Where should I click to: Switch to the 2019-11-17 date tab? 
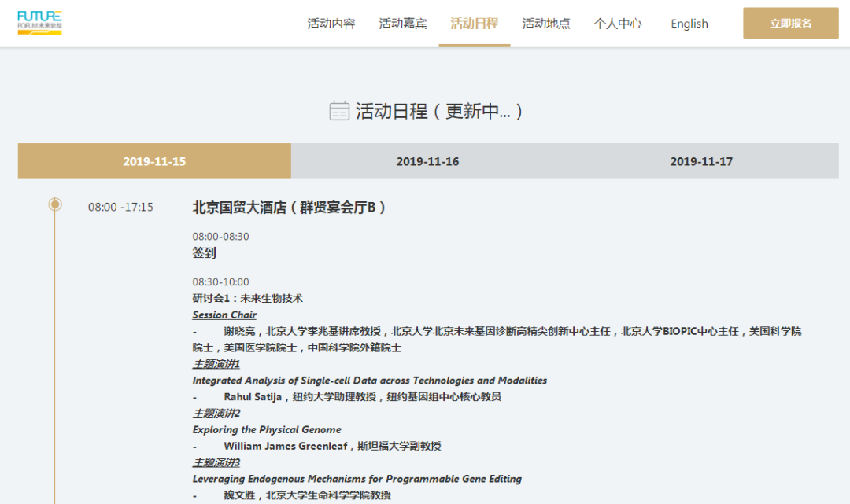pos(701,161)
